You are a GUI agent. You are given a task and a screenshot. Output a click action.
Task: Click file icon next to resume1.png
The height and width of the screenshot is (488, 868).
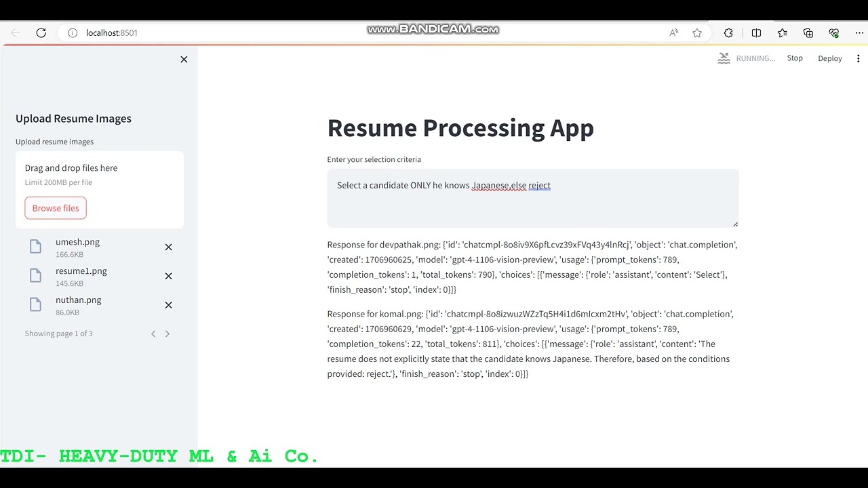[x=36, y=276]
